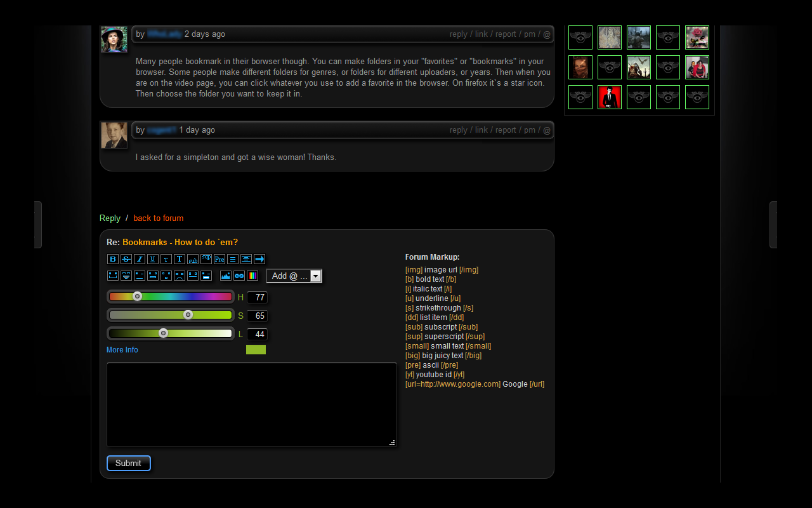Select the center-align text icon

246,259
